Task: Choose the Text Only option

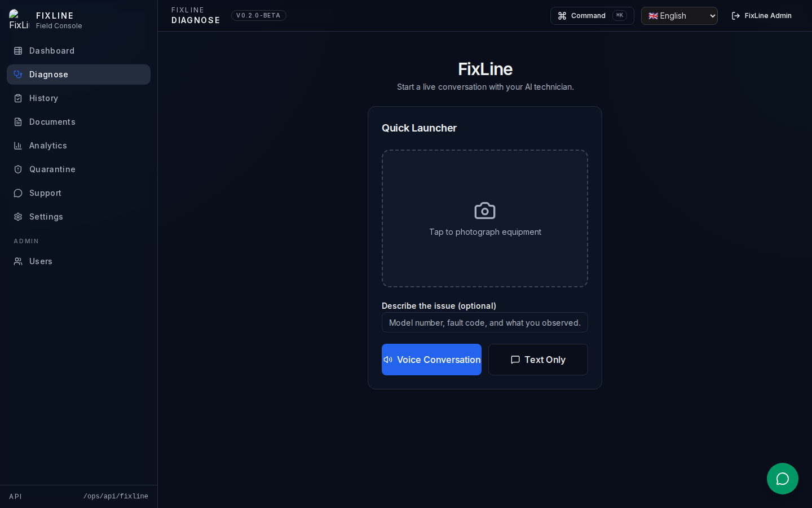Action: 538,360
